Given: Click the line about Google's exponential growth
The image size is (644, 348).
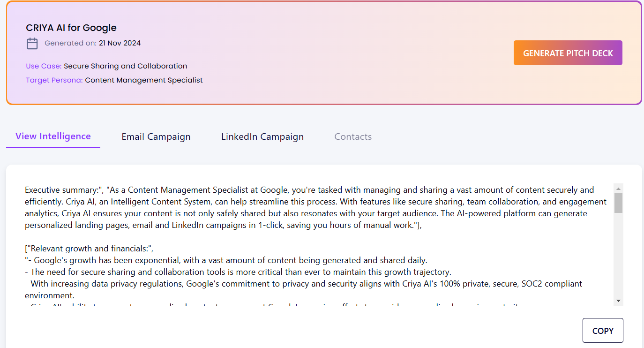Looking at the screenshot, I should coord(226,260).
